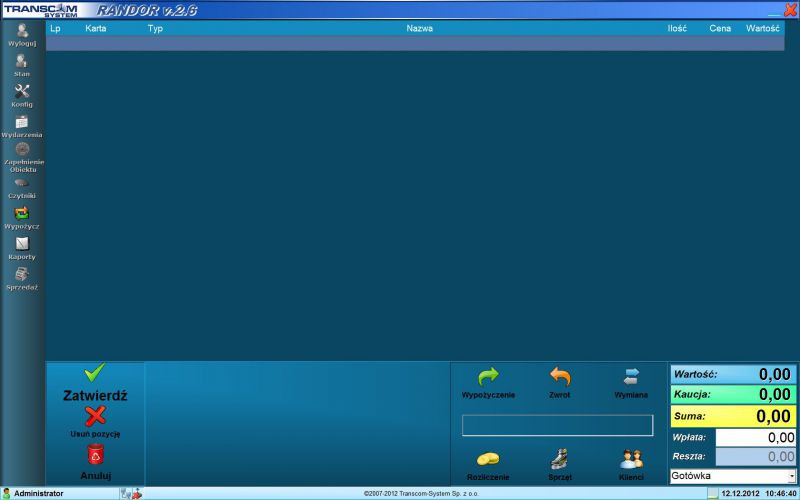Open the Wydarzenia events icon

click(22, 123)
